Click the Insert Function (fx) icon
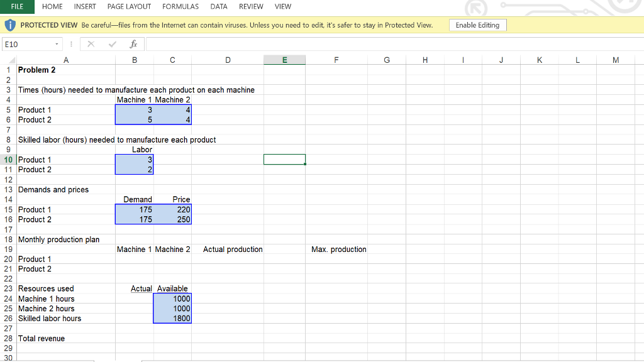Image resolution: width=644 pixels, height=362 pixels. (x=133, y=45)
